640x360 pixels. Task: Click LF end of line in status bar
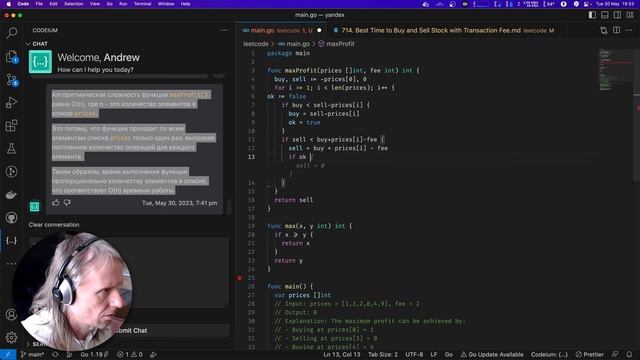[434, 355]
